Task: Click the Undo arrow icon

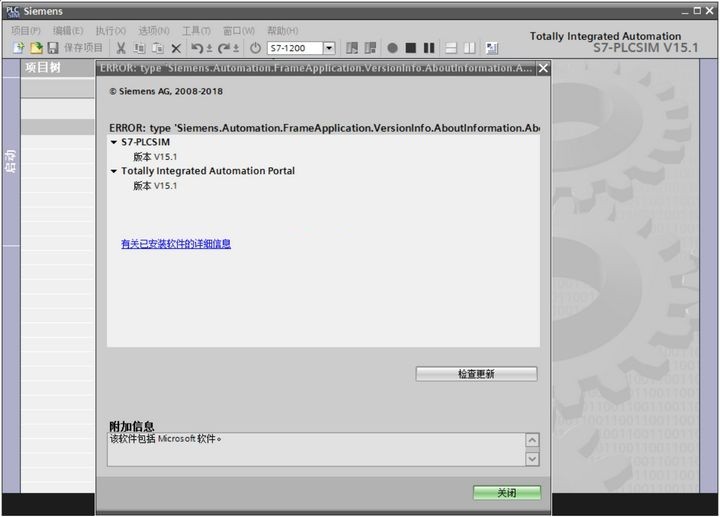Action: (197, 48)
